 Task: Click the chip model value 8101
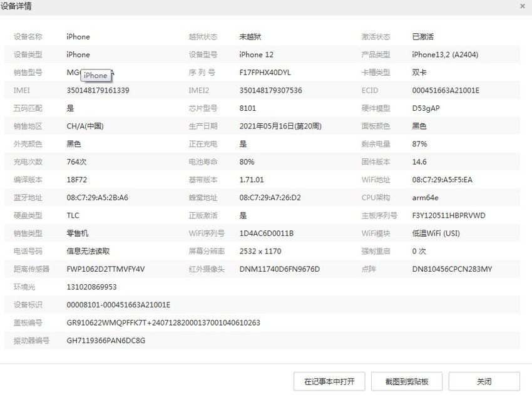coord(248,108)
